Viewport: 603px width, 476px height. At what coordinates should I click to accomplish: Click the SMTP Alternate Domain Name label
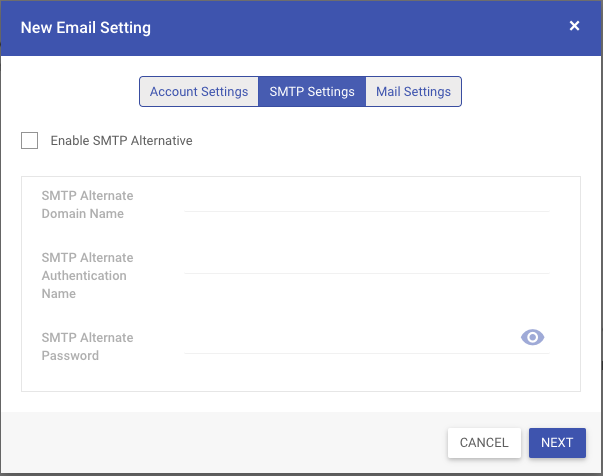[87, 205]
